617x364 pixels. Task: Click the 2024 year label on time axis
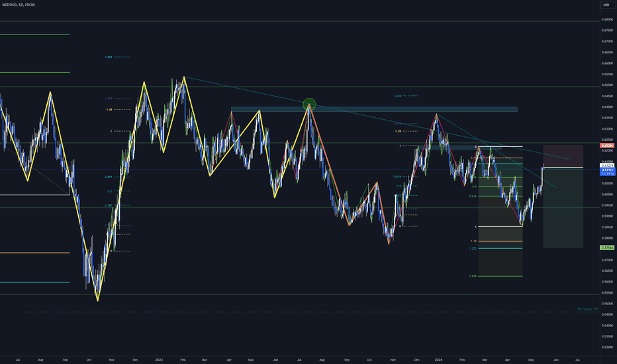coord(438,359)
